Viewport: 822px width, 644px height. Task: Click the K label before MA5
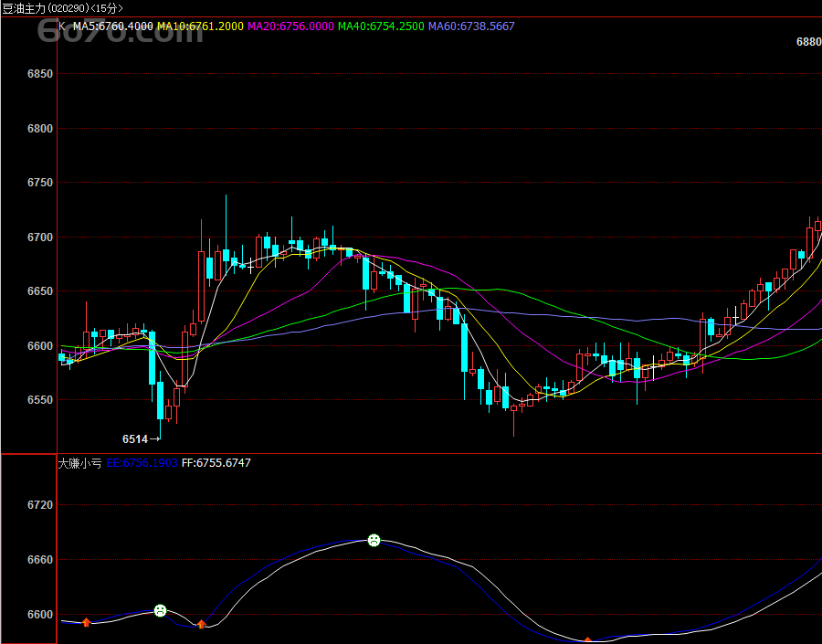pyautogui.click(x=62, y=26)
